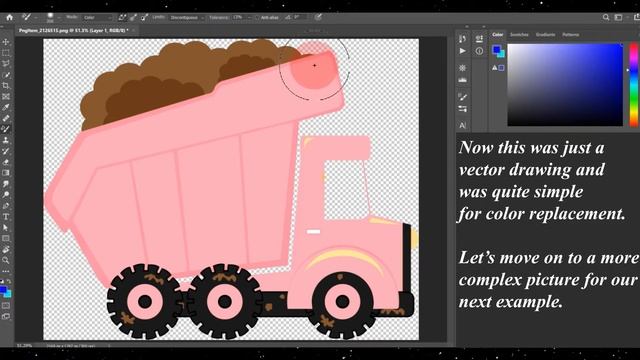The image size is (640, 360).
Task: Click foreground color swatch in toolbar
Action: [3, 290]
